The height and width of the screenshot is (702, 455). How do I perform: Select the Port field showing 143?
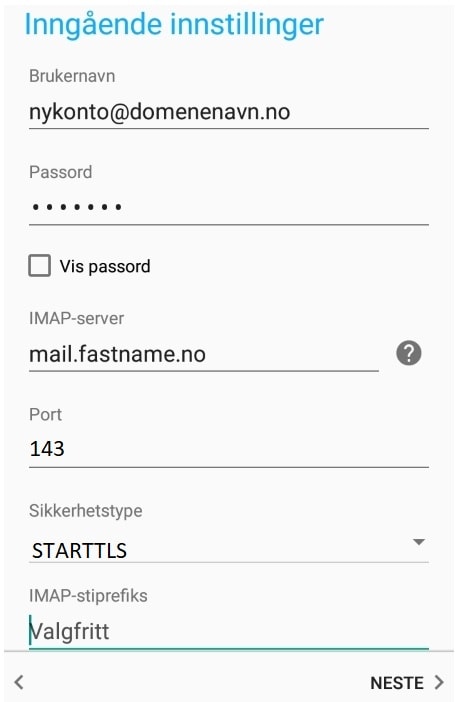pos(228,449)
